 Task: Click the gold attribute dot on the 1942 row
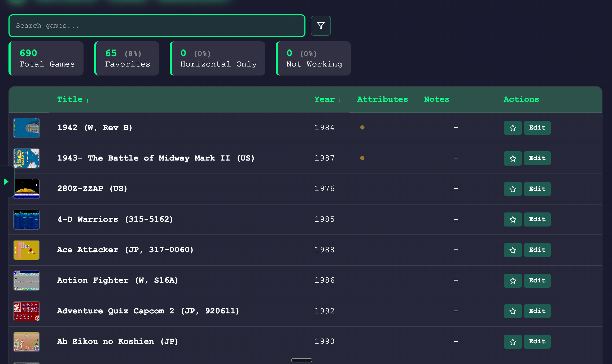pos(362,127)
